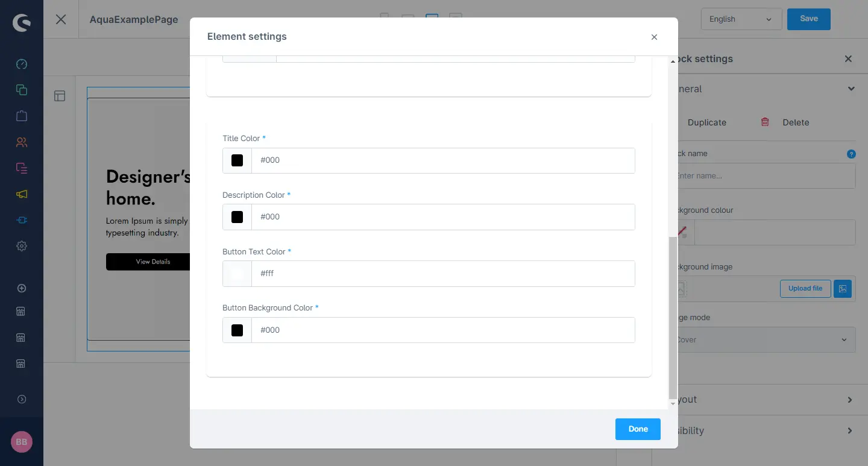The width and height of the screenshot is (868, 466).
Task: Open the green Catalogues sidebar icon
Action: (22, 90)
